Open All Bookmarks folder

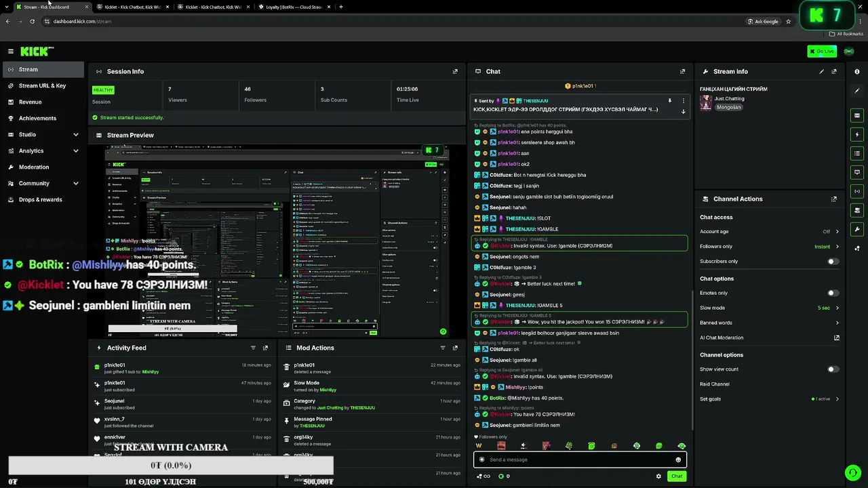coord(846,33)
